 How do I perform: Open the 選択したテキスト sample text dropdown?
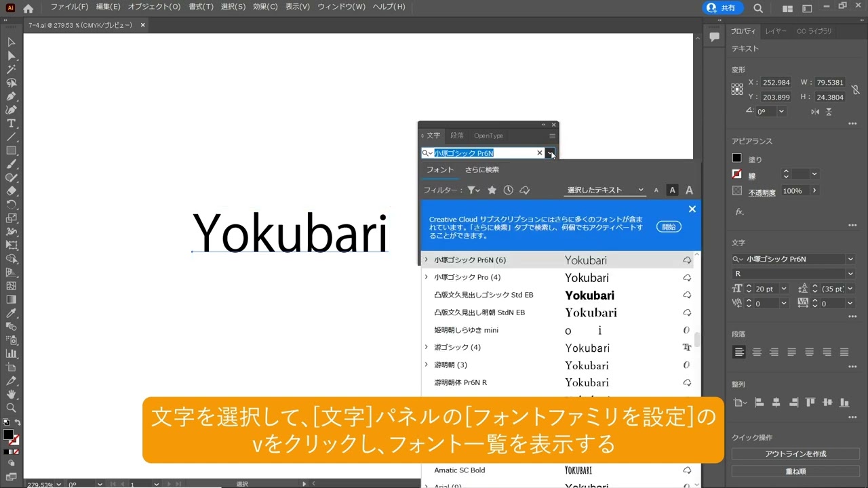pyautogui.click(x=605, y=190)
